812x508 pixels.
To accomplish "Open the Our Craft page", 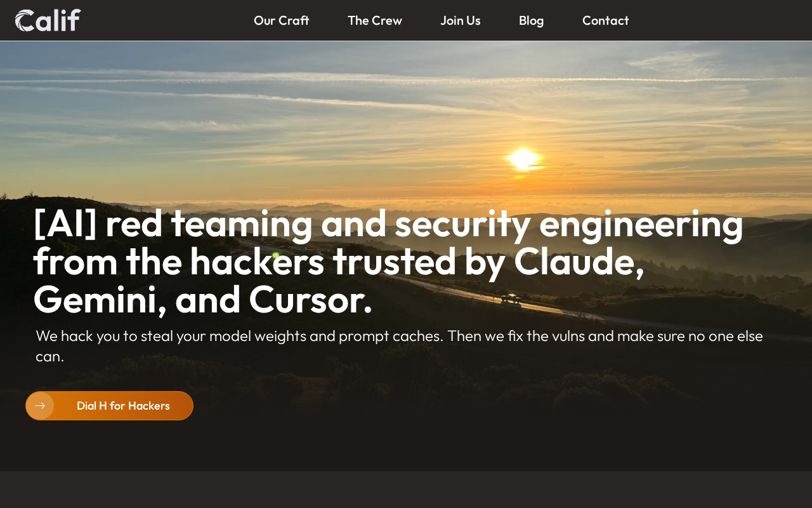I will point(281,20).
